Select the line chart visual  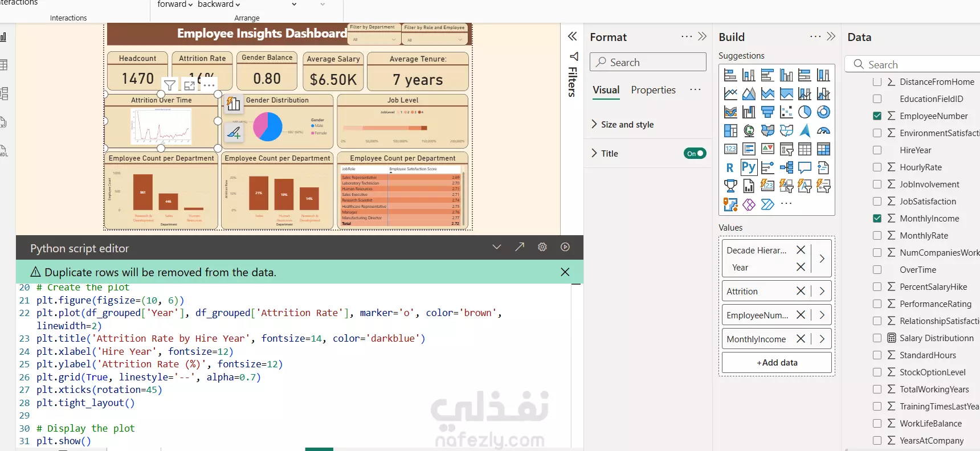point(730,93)
